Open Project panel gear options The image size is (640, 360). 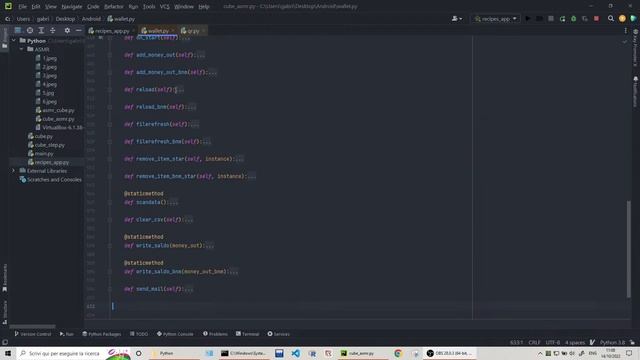tap(67, 30)
